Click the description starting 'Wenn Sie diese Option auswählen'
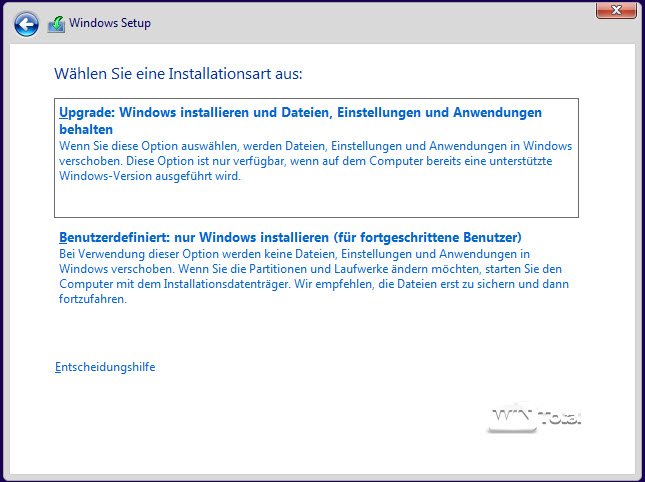The height and width of the screenshot is (482, 645). [316, 161]
